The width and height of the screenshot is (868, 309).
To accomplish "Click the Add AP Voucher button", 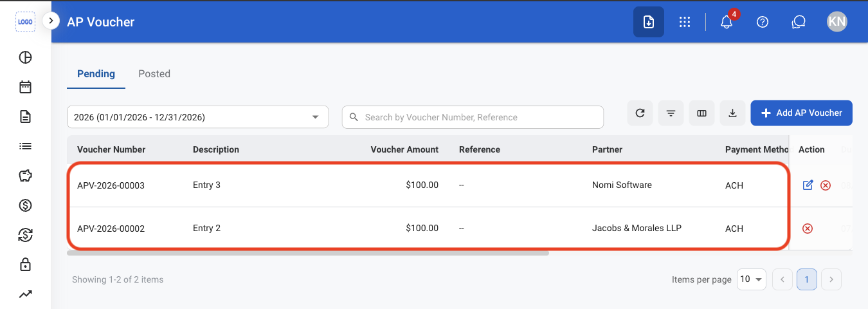I will [801, 113].
